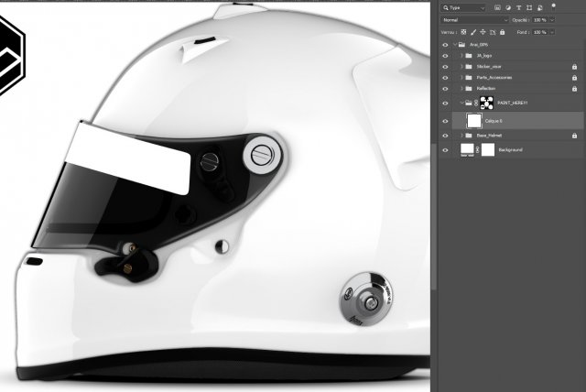Hide the Parts_Accessories group eye icon
586x392 pixels.
pos(445,78)
